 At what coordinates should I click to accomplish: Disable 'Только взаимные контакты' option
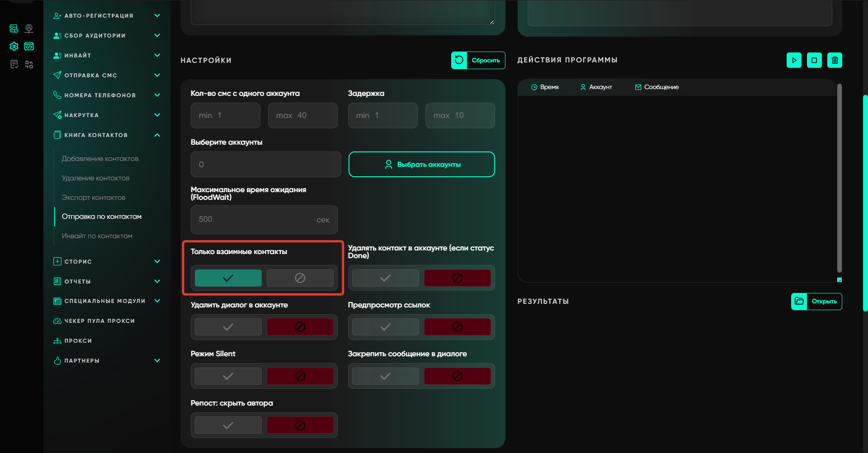click(x=300, y=278)
